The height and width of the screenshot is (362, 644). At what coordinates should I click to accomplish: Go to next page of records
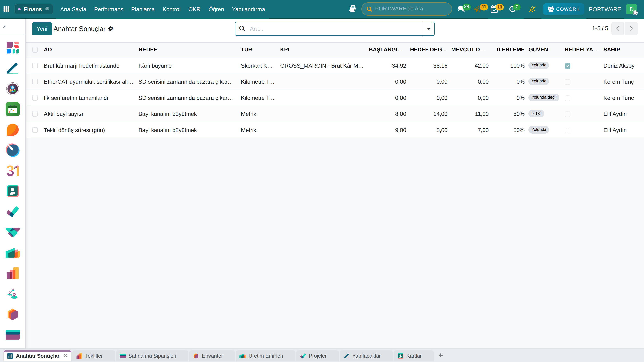click(x=631, y=28)
